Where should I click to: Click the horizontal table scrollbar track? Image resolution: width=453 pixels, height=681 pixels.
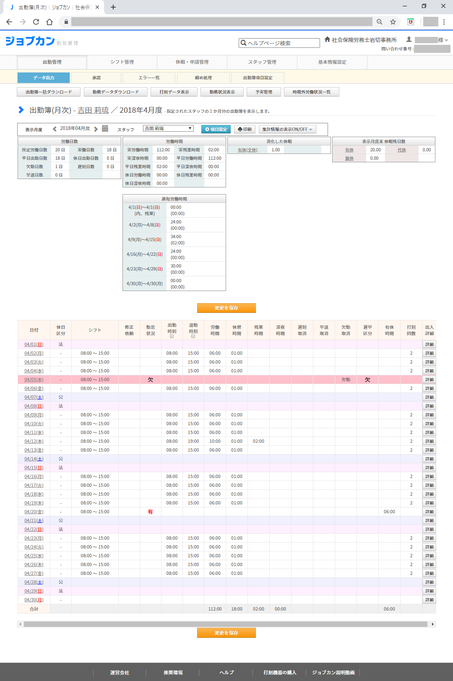click(226, 624)
